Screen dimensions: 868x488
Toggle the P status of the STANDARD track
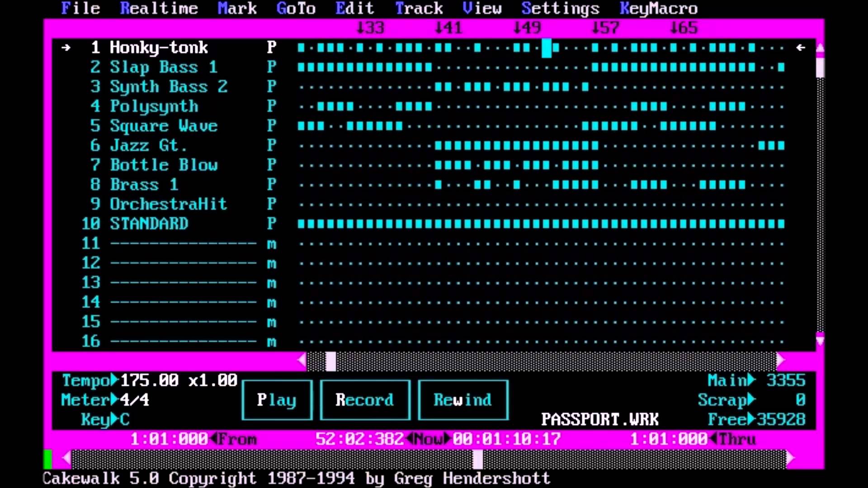click(x=271, y=224)
